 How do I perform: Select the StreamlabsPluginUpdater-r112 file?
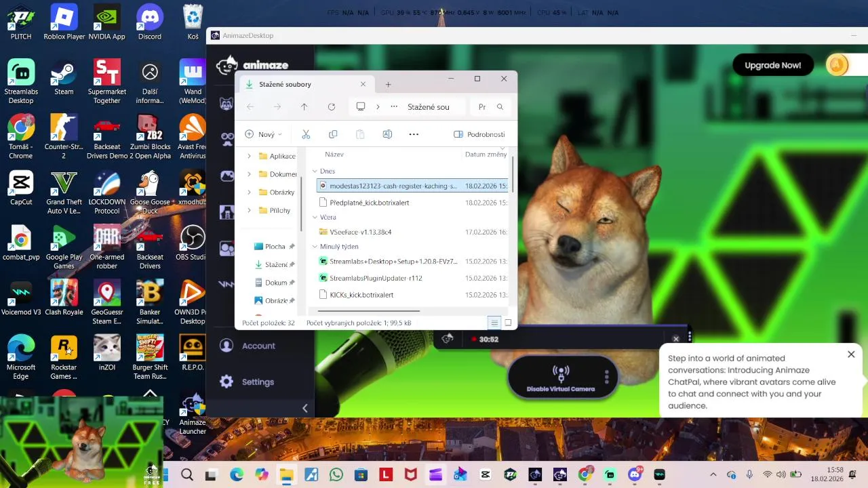pos(412,278)
